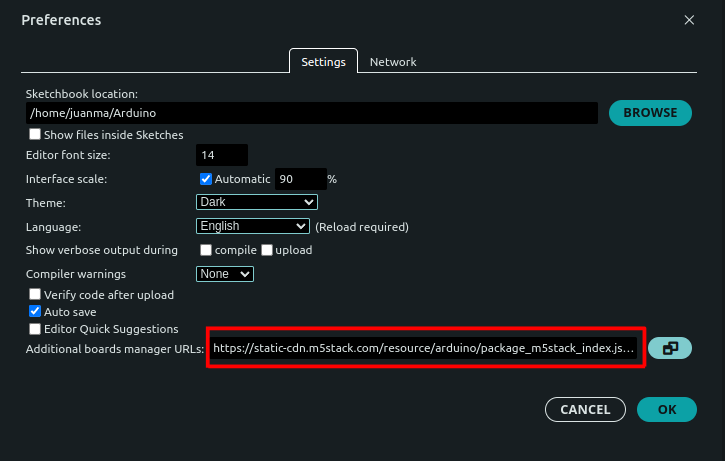
Task: Uncheck the Auto save option
Action: pyautogui.click(x=35, y=312)
